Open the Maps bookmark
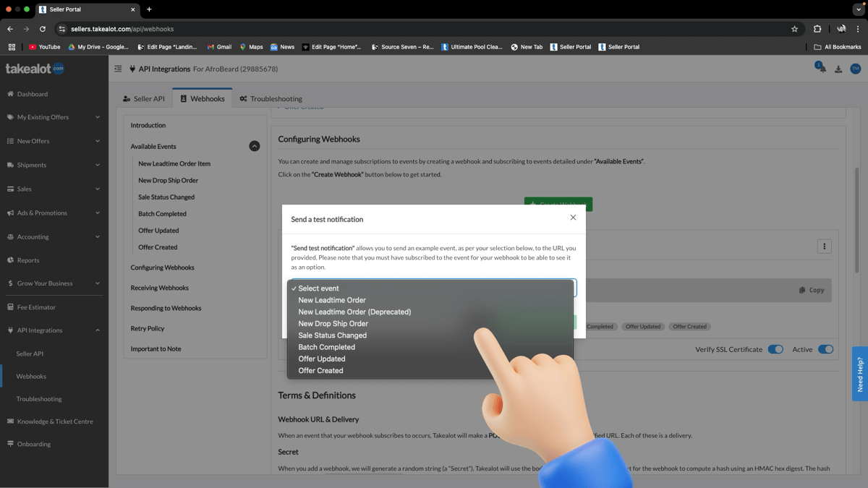 point(251,47)
